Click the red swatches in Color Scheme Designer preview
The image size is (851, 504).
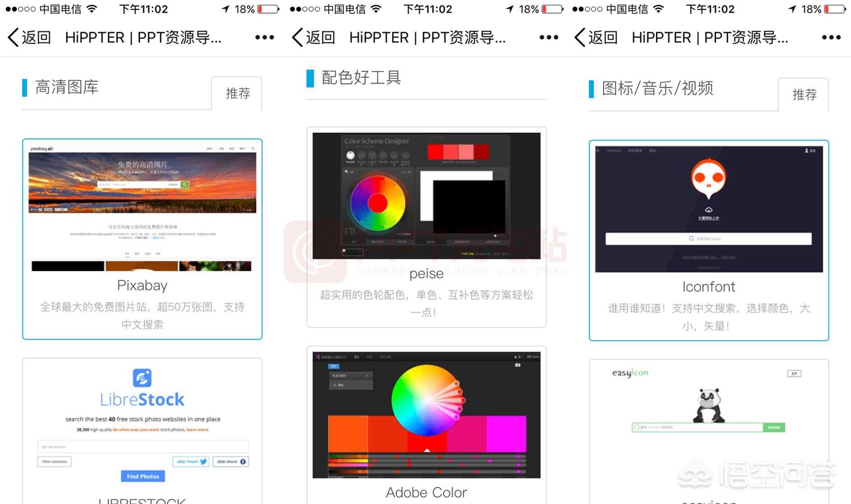(x=458, y=152)
